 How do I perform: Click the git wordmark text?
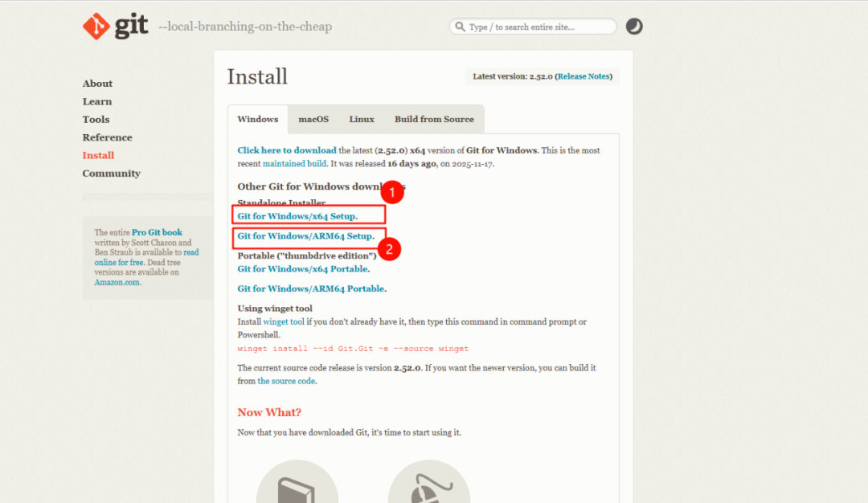pyautogui.click(x=131, y=26)
